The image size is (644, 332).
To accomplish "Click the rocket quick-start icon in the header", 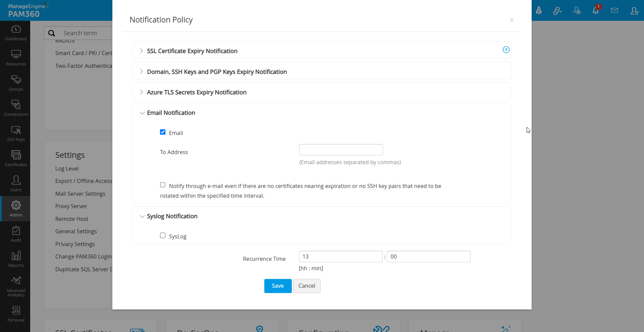I will click(x=539, y=10).
